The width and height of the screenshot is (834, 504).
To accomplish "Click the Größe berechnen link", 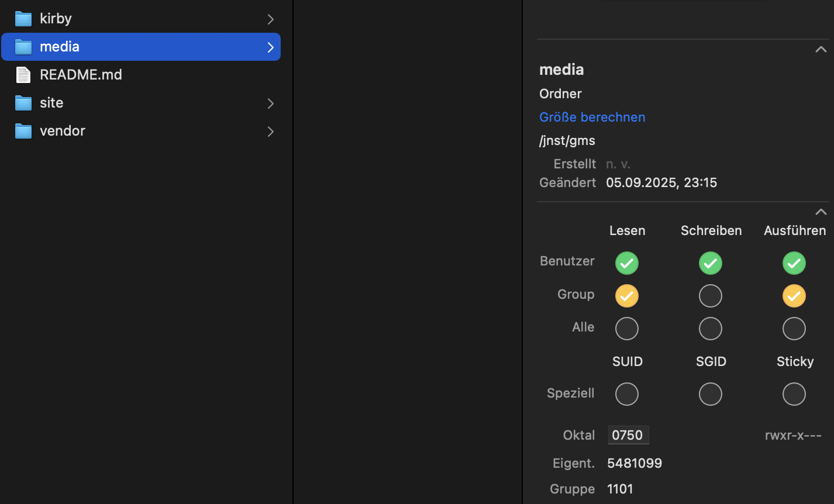I will point(592,117).
